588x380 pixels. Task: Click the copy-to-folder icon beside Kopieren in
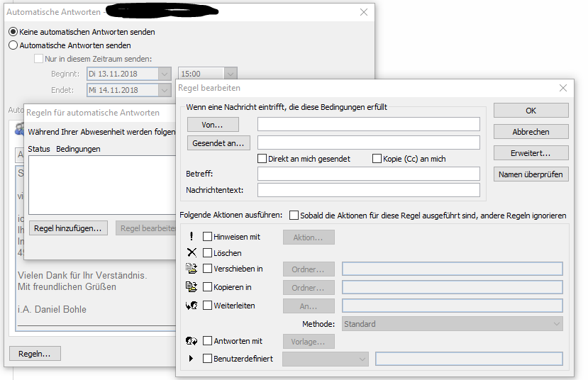click(191, 287)
